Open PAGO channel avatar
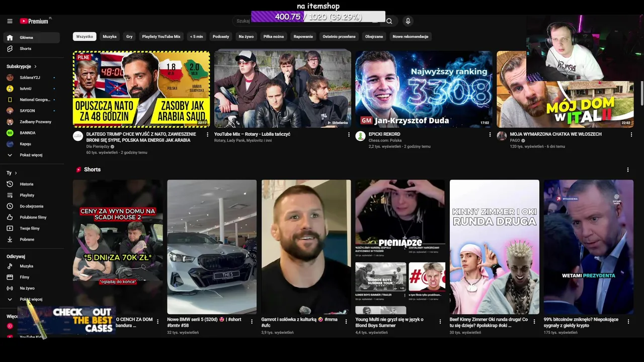This screenshot has width=644, height=362. (502, 136)
